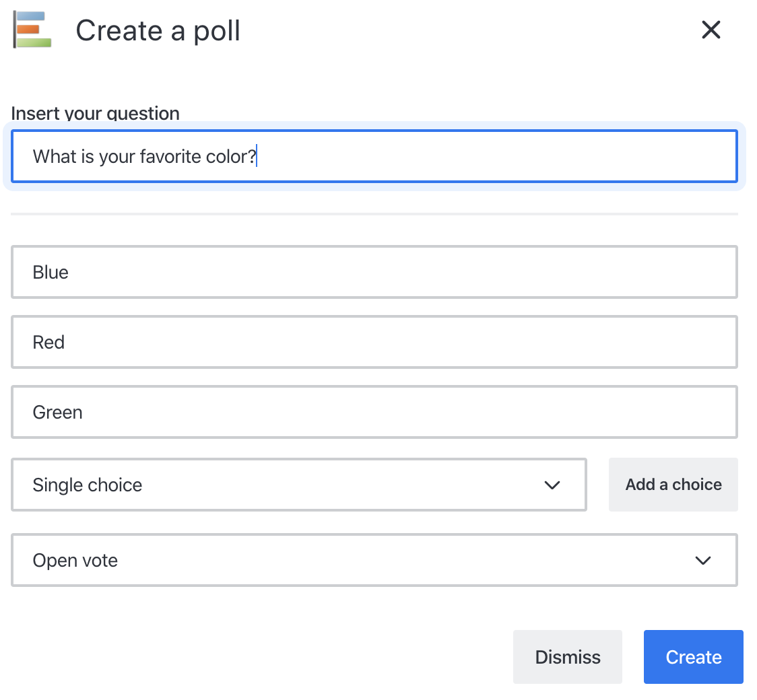Expand the Single choice dropdown chevron
Image resolution: width=757 pixels, height=700 pixels.
(552, 485)
